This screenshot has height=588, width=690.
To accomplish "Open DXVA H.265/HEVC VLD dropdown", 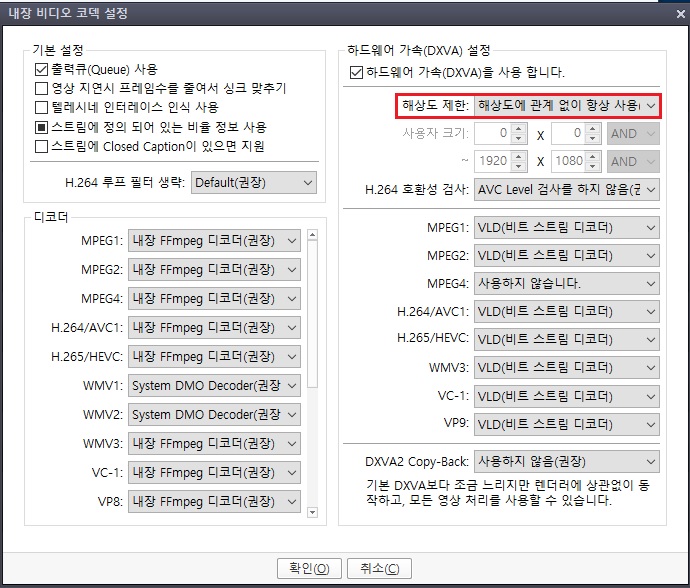I will click(x=567, y=339).
